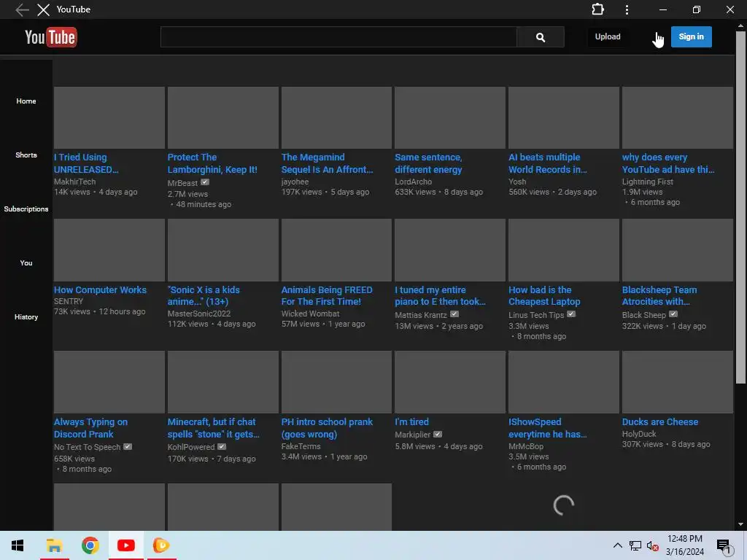Click the X stop-loading icon beside the title
The width and height of the screenshot is (747, 560).
(x=43, y=9)
